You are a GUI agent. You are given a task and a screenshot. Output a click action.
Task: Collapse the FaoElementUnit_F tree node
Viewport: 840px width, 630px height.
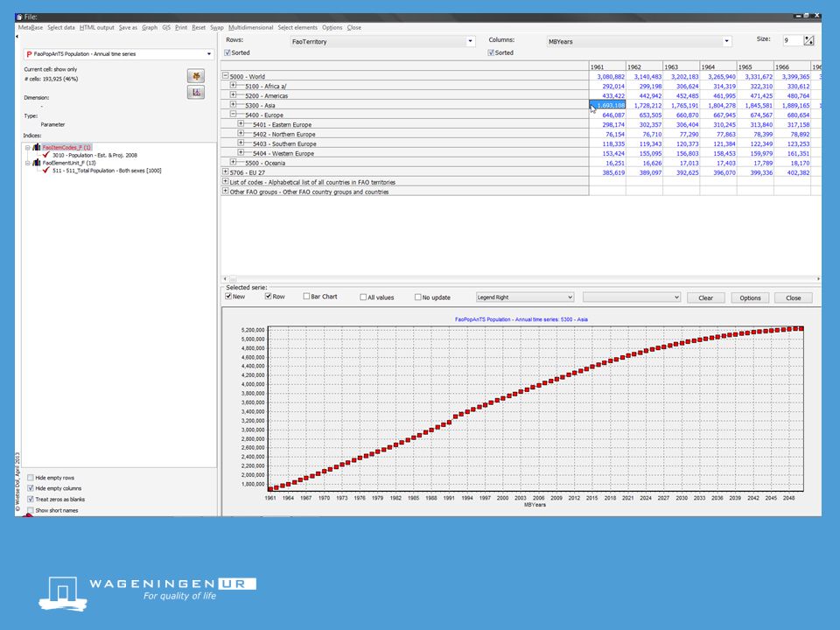[x=28, y=163]
